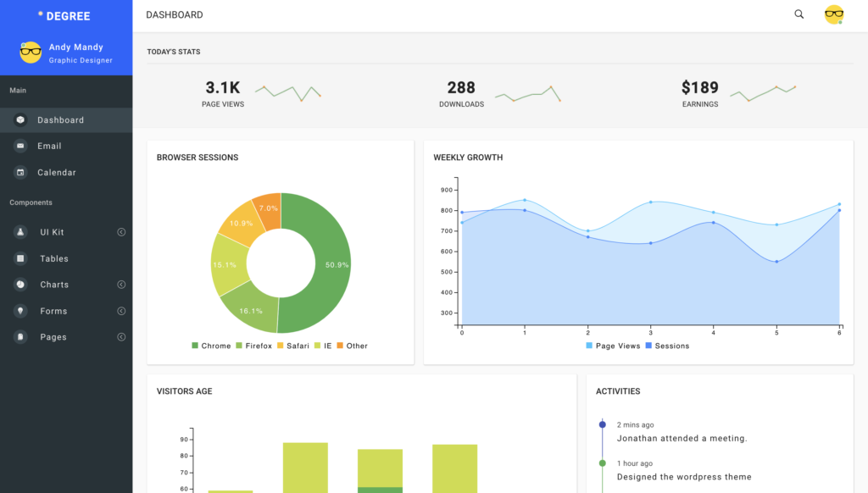Click the Tables sidebar icon
This screenshot has width=868, height=493.
tap(20, 258)
